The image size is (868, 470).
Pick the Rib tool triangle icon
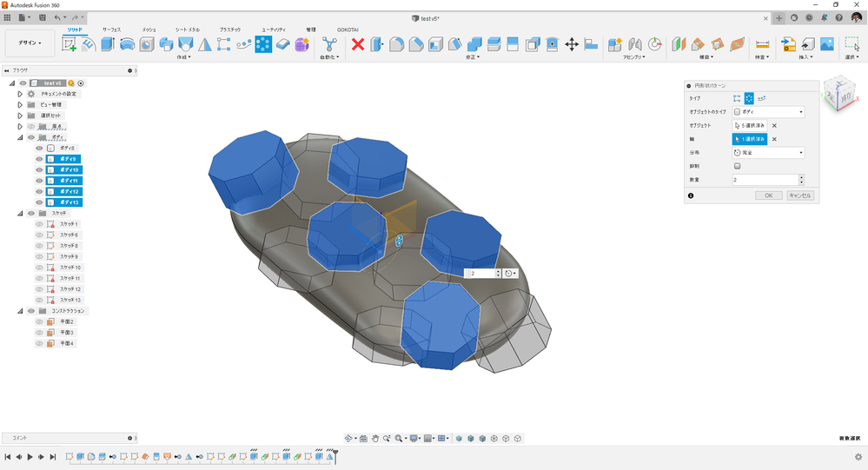[205, 44]
